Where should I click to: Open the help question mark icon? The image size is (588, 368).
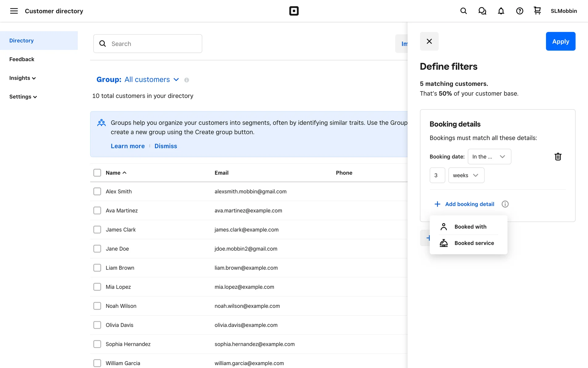click(x=519, y=11)
